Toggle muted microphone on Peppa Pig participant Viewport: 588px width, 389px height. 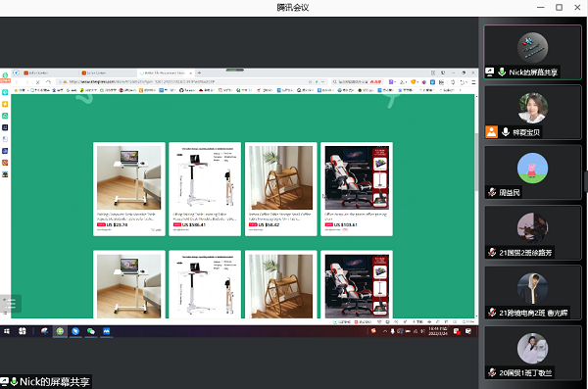492,192
